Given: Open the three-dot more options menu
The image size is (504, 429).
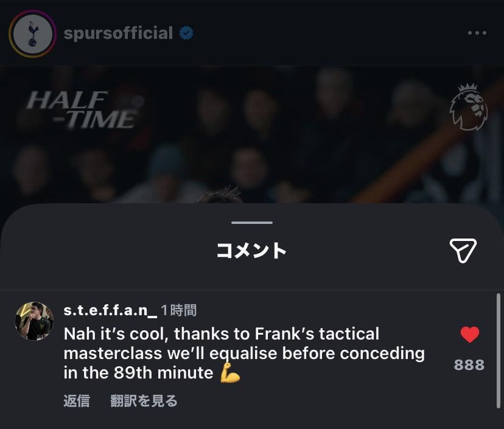Looking at the screenshot, I should click(477, 33).
